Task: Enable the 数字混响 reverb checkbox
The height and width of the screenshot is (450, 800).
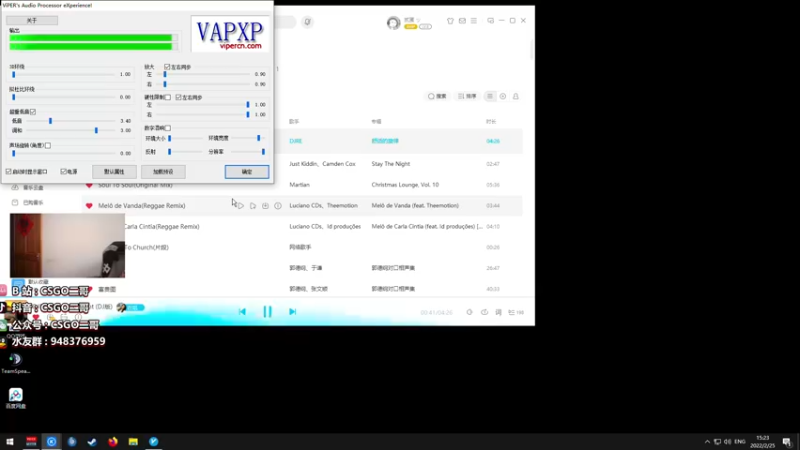Action: 168,128
